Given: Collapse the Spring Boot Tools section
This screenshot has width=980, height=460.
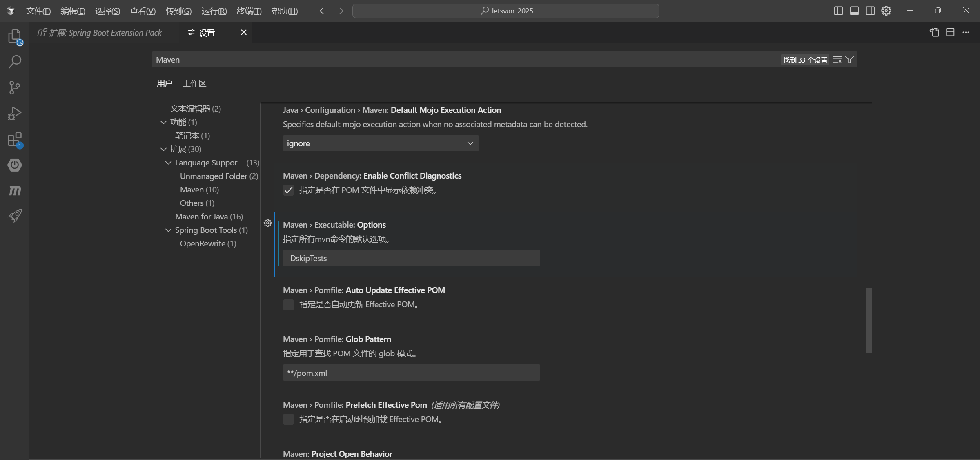Looking at the screenshot, I should [168, 230].
